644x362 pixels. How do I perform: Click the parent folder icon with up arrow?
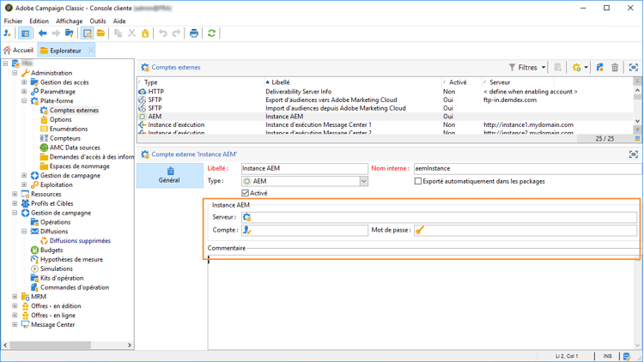coord(70,33)
